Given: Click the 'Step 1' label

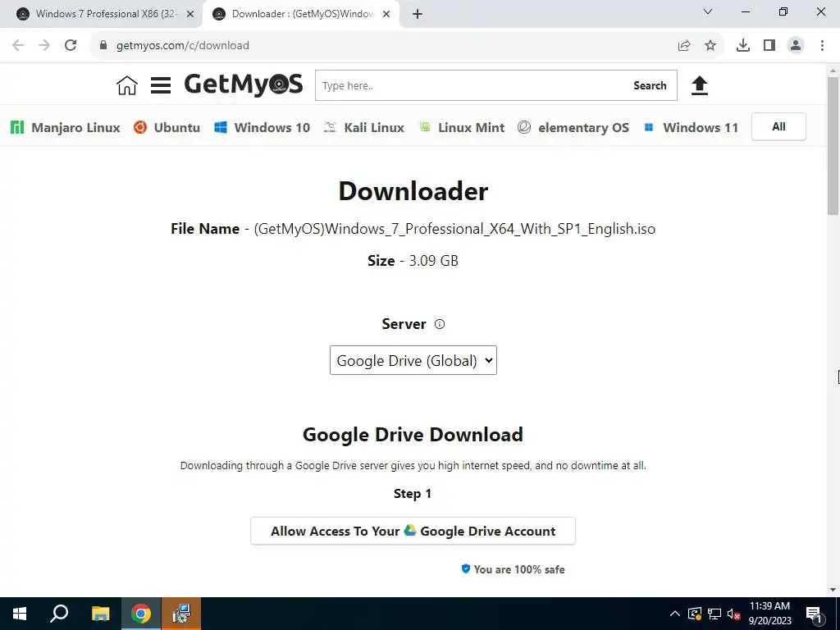Looking at the screenshot, I should 413,493.
